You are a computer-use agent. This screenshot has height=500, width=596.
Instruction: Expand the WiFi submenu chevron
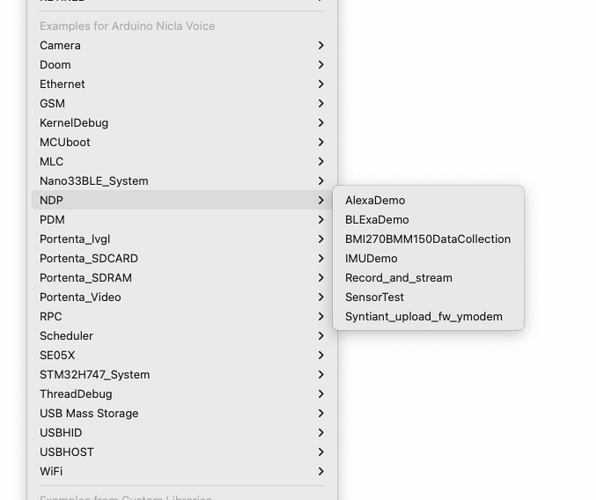(321, 471)
